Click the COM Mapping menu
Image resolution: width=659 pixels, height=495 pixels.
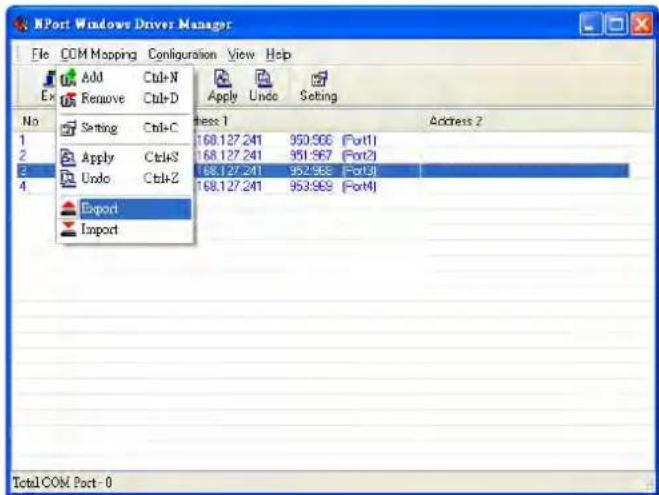99,55
